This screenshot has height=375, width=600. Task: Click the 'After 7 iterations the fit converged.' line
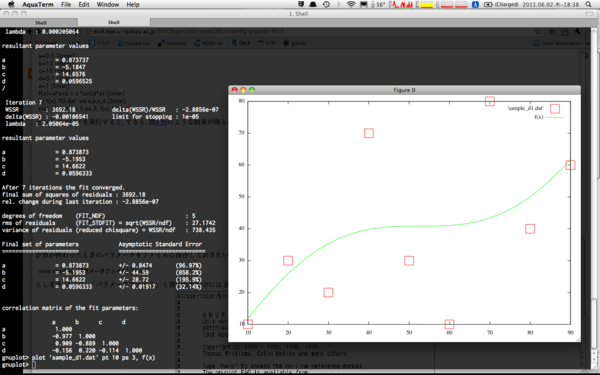(63, 188)
